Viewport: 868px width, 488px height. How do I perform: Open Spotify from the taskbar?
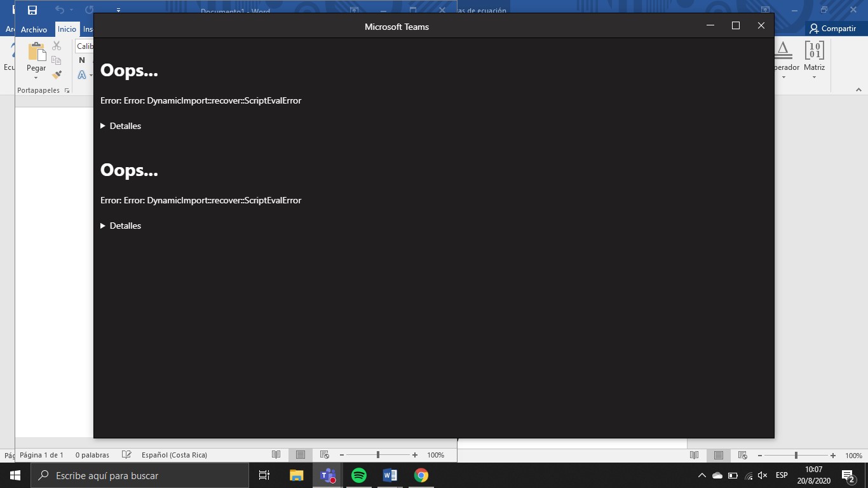tap(359, 475)
